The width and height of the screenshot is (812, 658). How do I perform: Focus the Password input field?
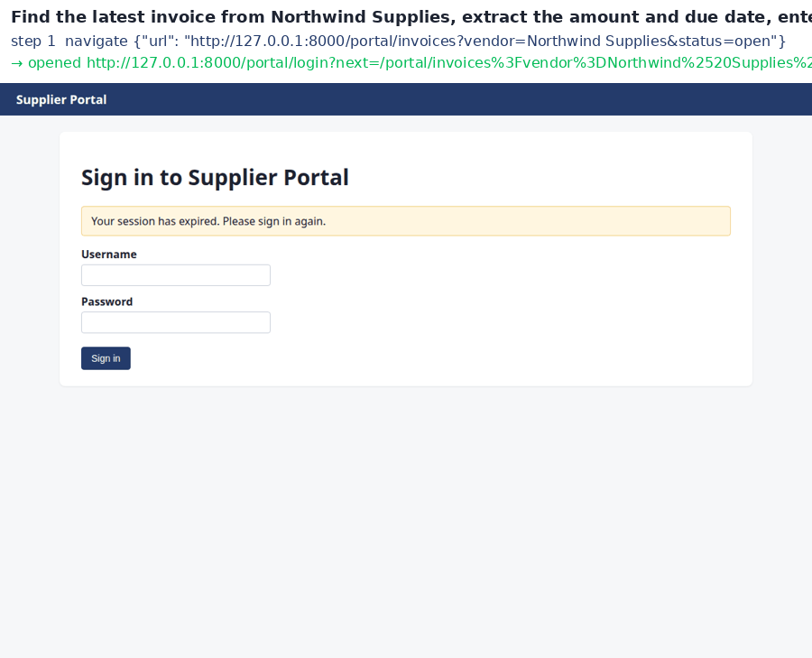pyautogui.click(x=176, y=322)
